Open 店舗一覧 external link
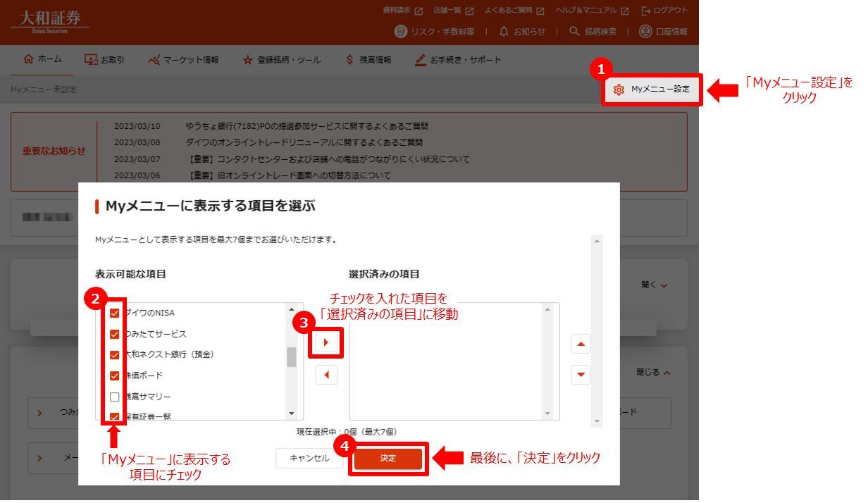Screen dimensions: 868x503 coord(454,11)
